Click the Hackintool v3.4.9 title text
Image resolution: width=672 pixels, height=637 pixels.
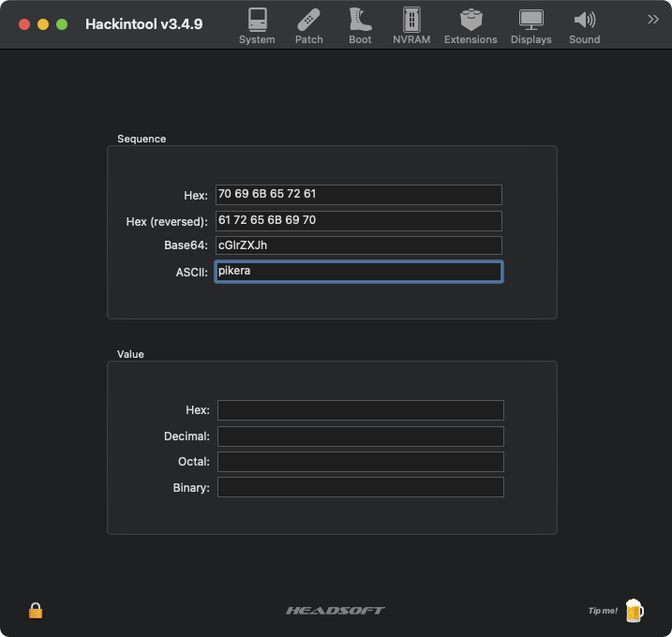144,24
